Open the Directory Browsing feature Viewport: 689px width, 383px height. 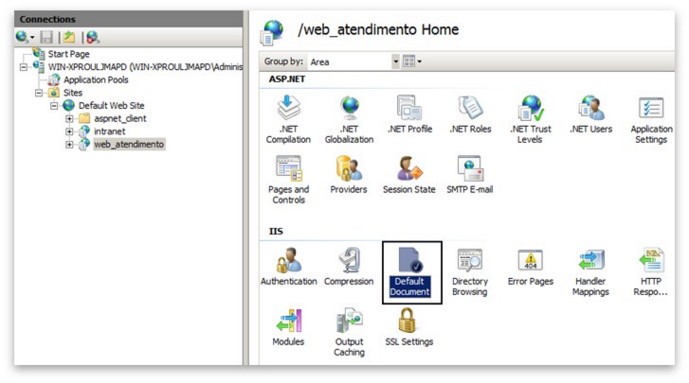coord(470,271)
